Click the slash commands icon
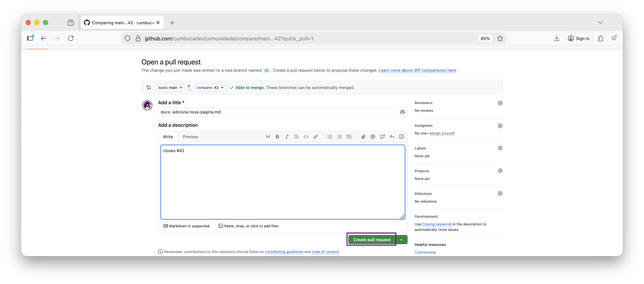This screenshot has width=644, height=284. [402, 137]
